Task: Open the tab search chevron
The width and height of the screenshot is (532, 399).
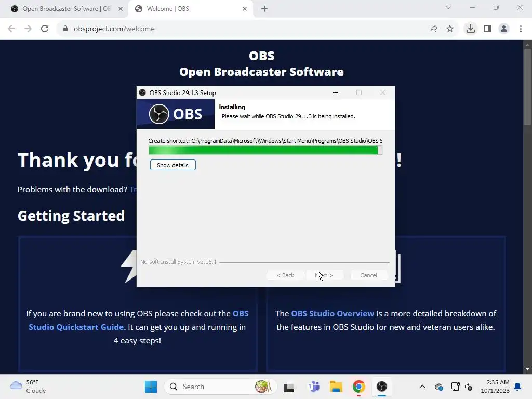Action: pos(448,7)
